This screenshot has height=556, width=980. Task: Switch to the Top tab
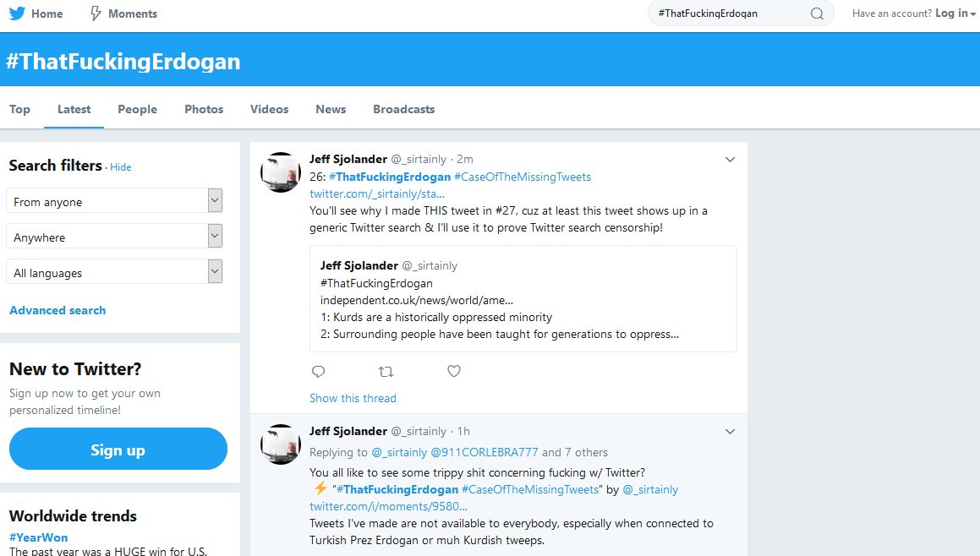click(19, 109)
